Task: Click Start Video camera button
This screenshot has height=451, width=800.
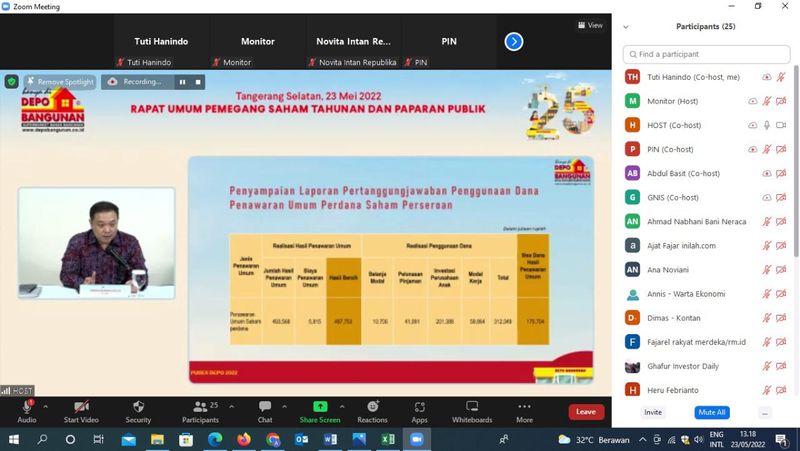Action: click(x=81, y=411)
